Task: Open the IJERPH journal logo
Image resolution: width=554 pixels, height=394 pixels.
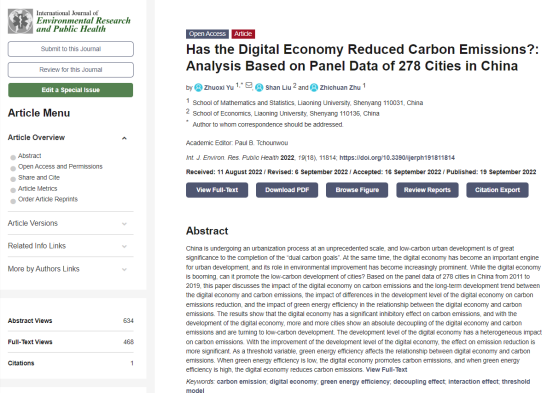Action: [69, 21]
